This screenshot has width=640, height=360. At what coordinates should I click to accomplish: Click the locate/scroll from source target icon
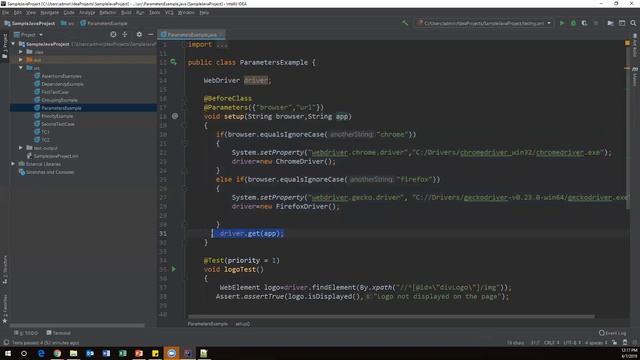pyautogui.click(x=113, y=35)
